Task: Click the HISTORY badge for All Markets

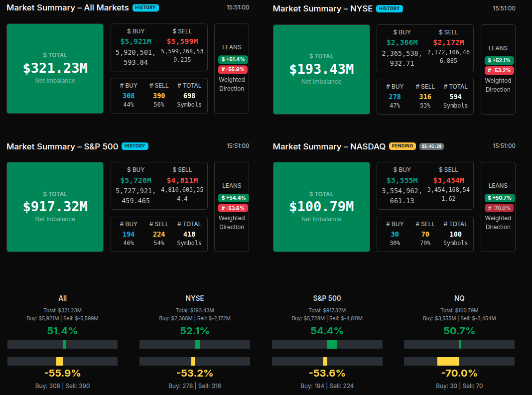Action: (x=145, y=8)
